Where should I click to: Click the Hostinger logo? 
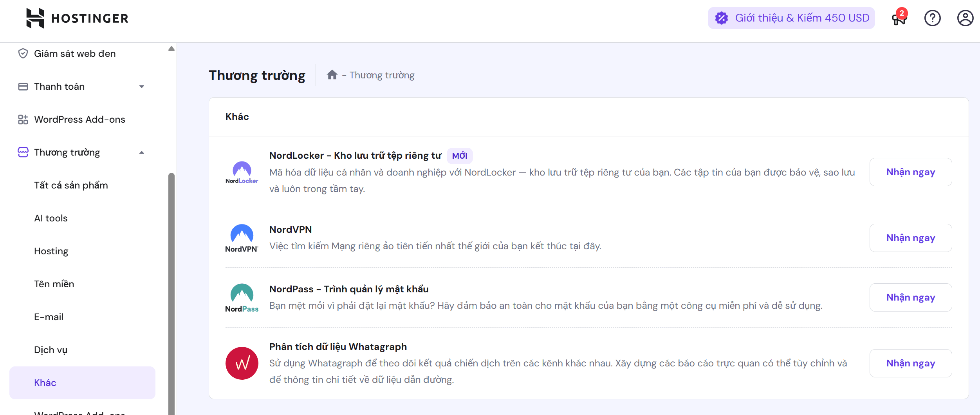(x=77, y=18)
